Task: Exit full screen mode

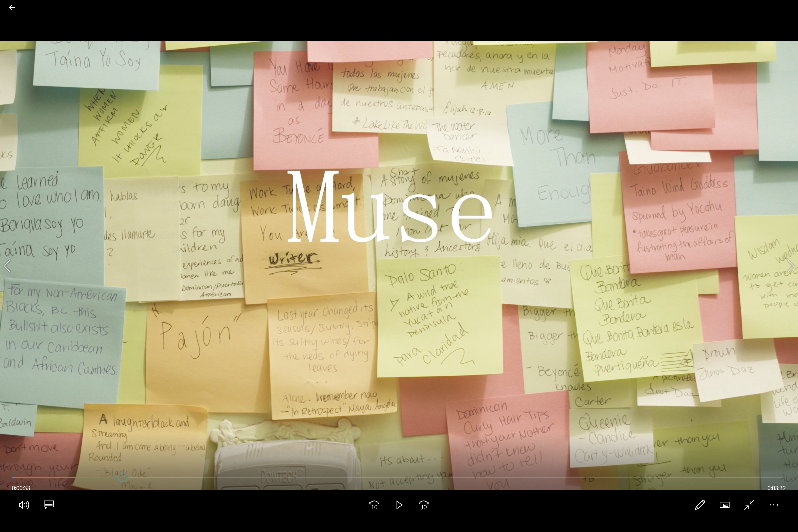Action: 749,505
